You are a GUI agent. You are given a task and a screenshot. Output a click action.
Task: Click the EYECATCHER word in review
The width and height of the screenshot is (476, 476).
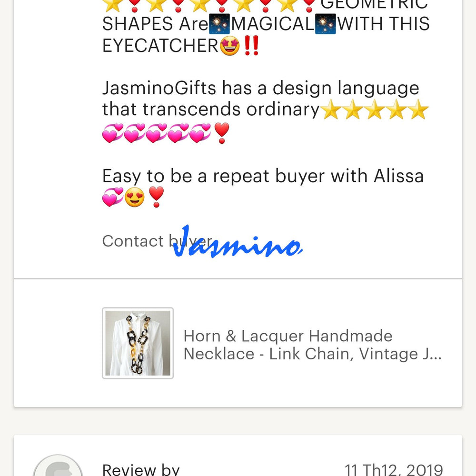[x=160, y=46]
